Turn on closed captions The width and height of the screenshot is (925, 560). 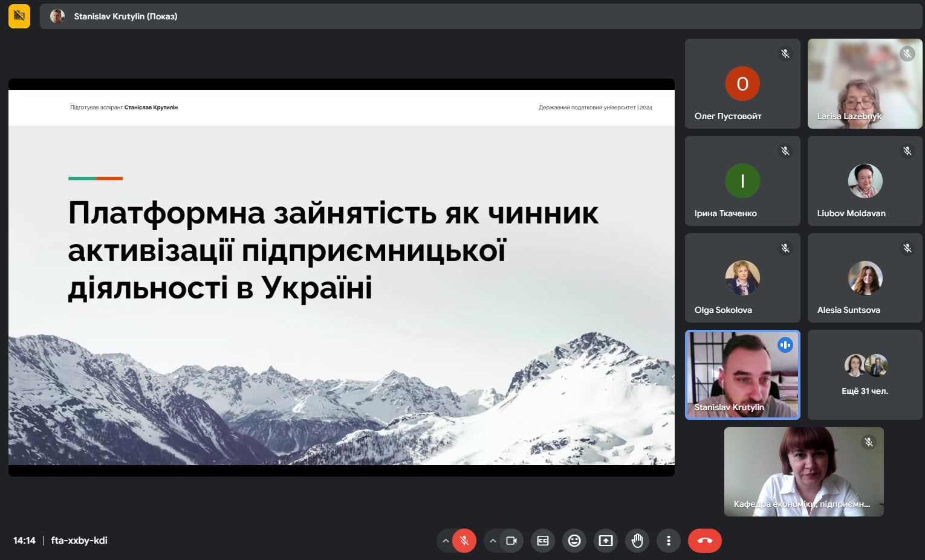[x=543, y=541]
